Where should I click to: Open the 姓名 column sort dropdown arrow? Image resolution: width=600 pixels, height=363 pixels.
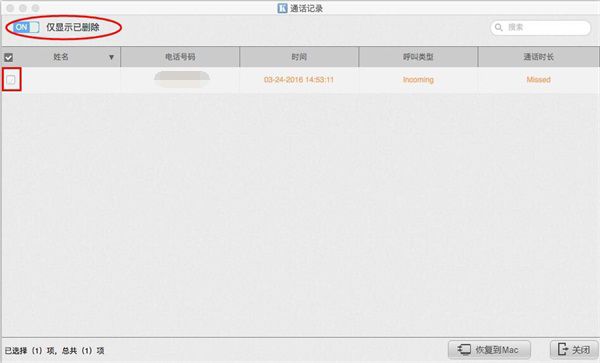tap(111, 57)
